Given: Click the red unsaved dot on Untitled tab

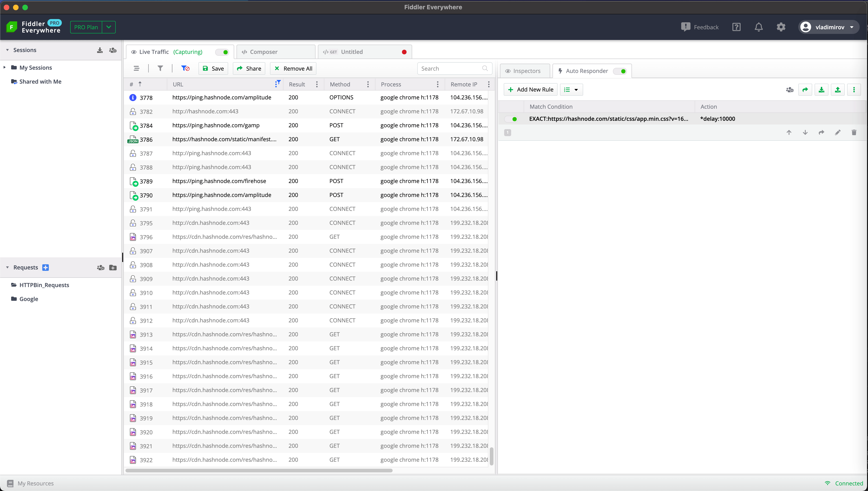Looking at the screenshot, I should [404, 52].
